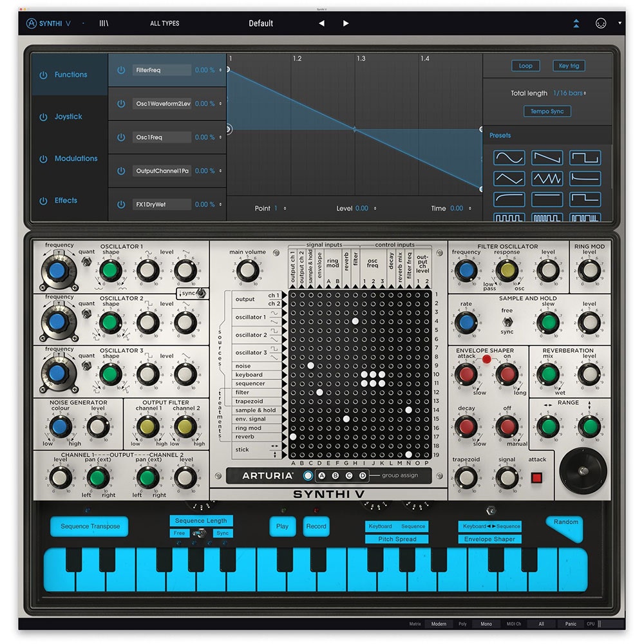Select the sine wave function preset
Screen dimensions: 644x644
pyautogui.click(x=509, y=158)
